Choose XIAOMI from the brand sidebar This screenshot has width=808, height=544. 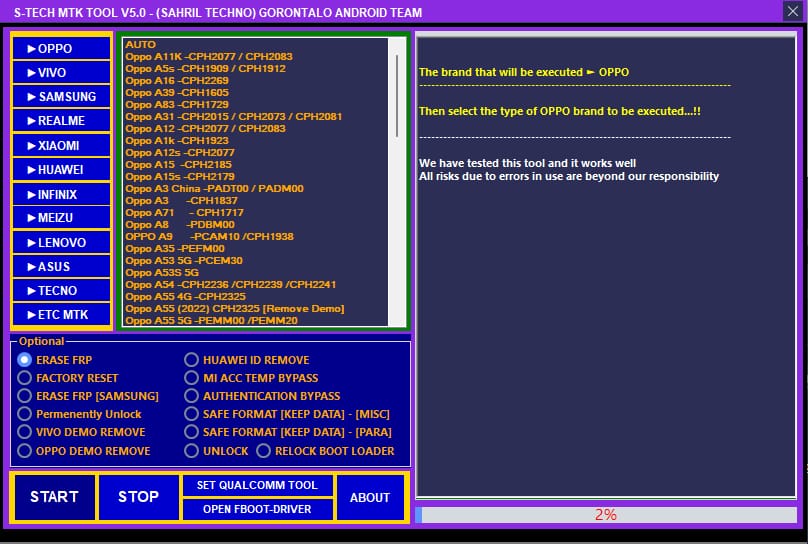click(x=61, y=145)
